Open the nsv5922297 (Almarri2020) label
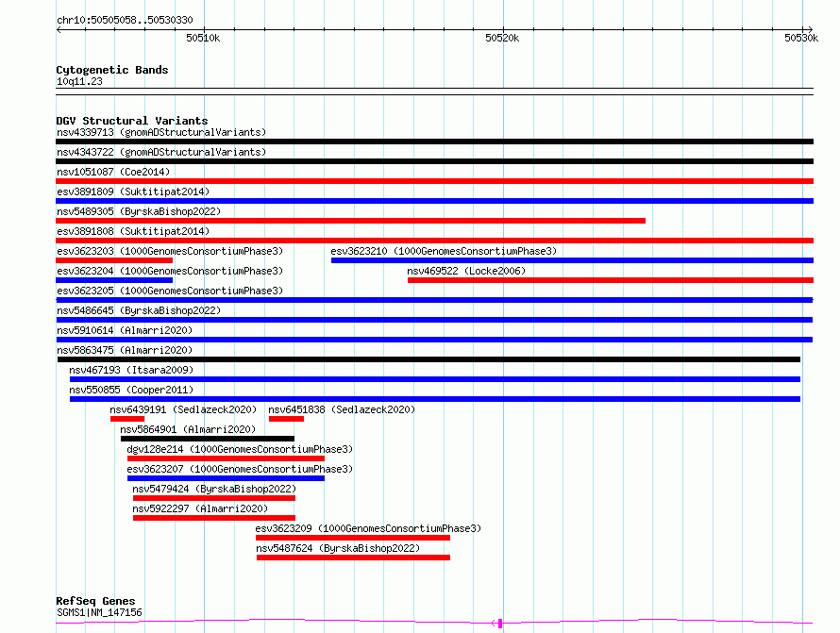This screenshot has width=840, height=633. coord(200,508)
